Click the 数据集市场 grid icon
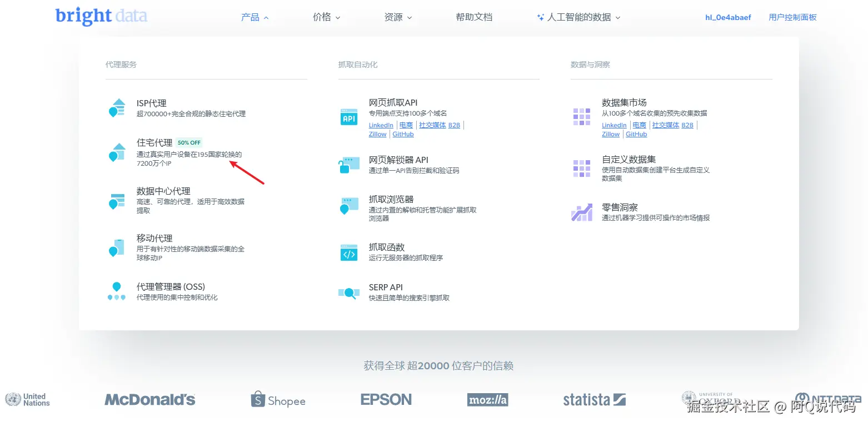The height and width of the screenshot is (426, 868). (582, 117)
